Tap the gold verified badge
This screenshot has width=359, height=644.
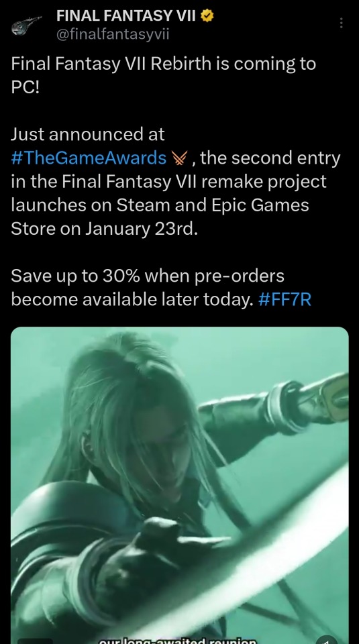207,15
